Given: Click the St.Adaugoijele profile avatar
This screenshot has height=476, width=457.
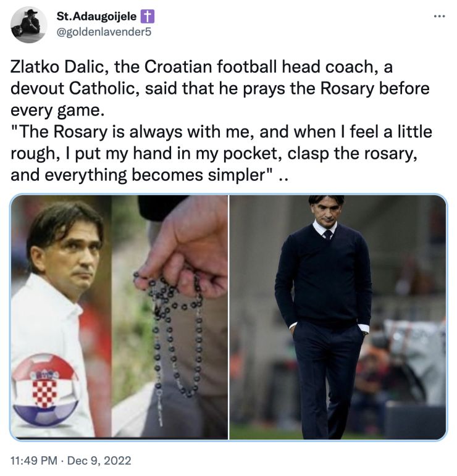Looking at the screenshot, I should (28, 25).
